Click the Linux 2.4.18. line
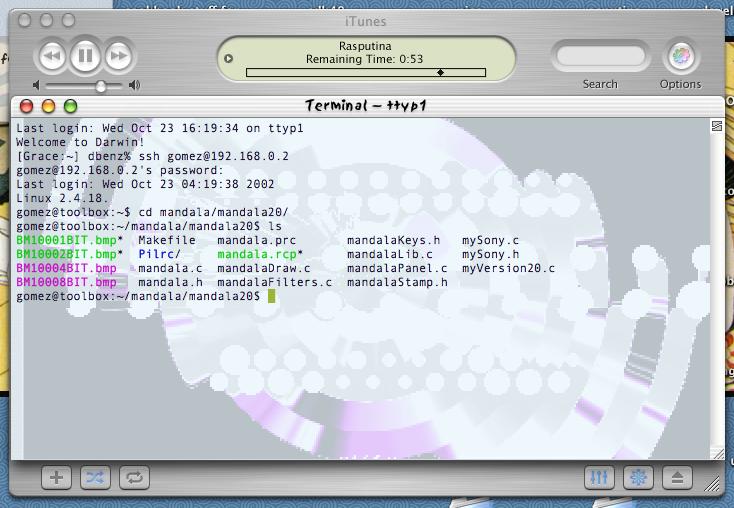This screenshot has width=734, height=508. pos(62,198)
